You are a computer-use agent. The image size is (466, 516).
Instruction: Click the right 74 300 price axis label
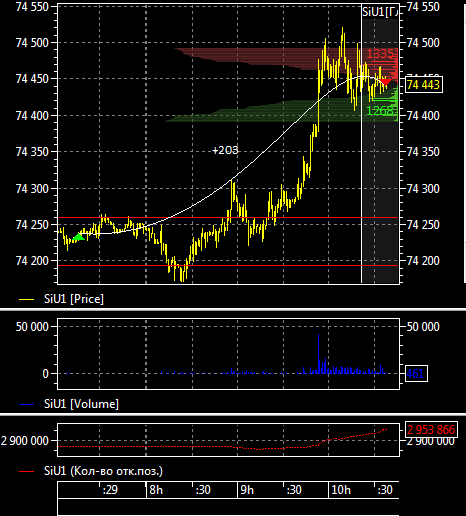pyautogui.click(x=423, y=189)
